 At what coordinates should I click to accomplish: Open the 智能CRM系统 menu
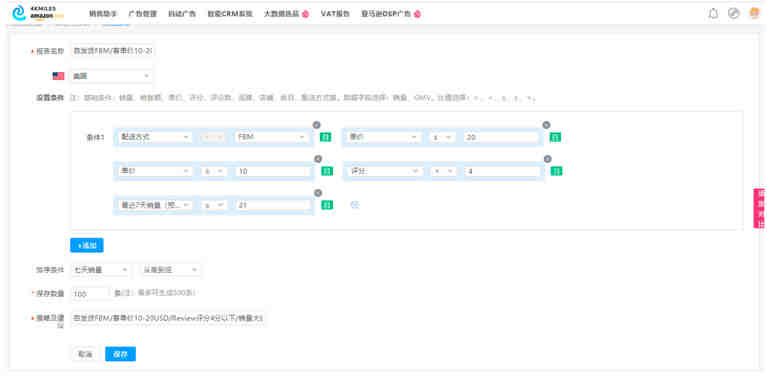coord(230,14)
